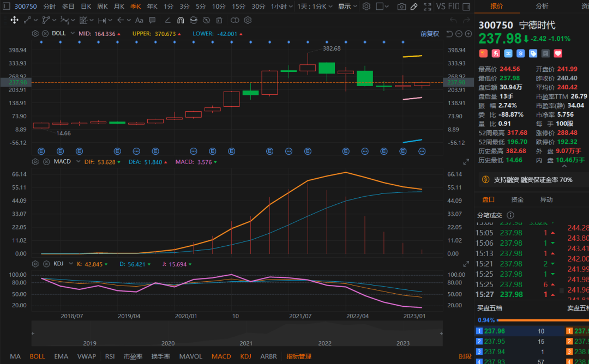Take a chart screenshot with camera icon
The image size is (589, 364).
[x=401, y=7]
